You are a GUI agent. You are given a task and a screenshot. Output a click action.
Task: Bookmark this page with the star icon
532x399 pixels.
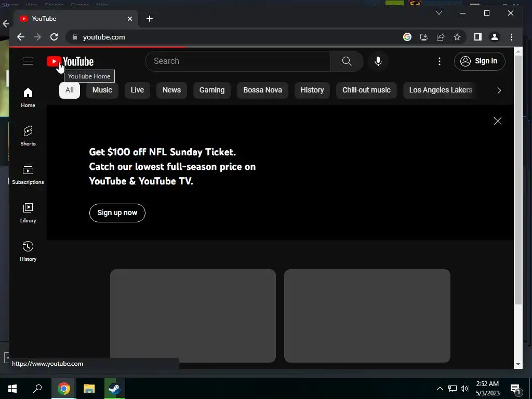coord(457,37)
